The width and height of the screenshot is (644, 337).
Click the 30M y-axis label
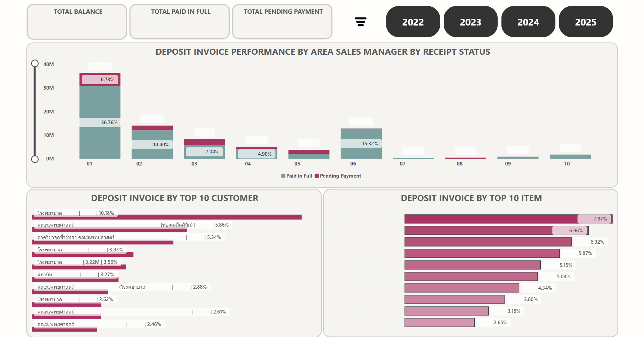(x=49, y=88)
